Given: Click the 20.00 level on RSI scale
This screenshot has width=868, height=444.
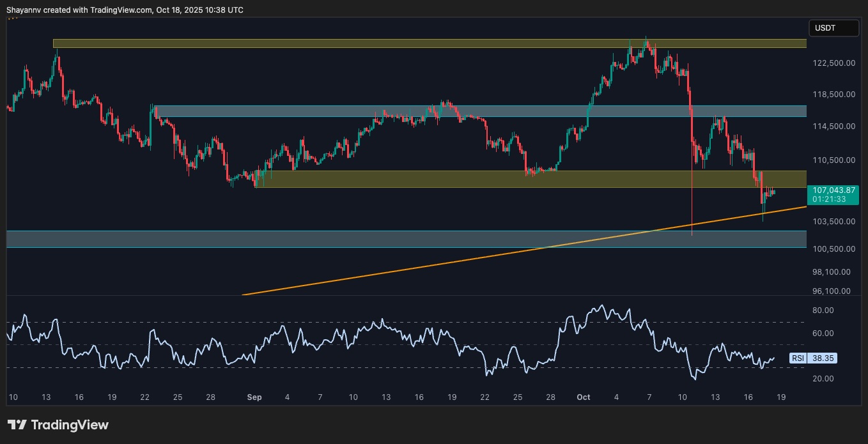Looking at the screenshot, I should click(x=823, y=379).
